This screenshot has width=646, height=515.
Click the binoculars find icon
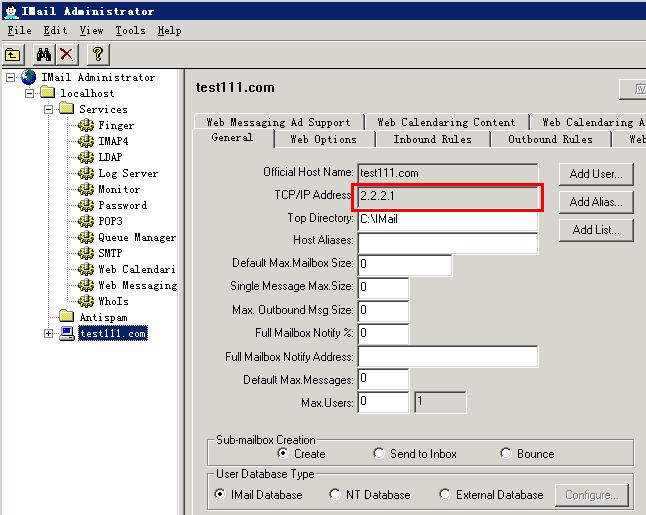point(43,54)
